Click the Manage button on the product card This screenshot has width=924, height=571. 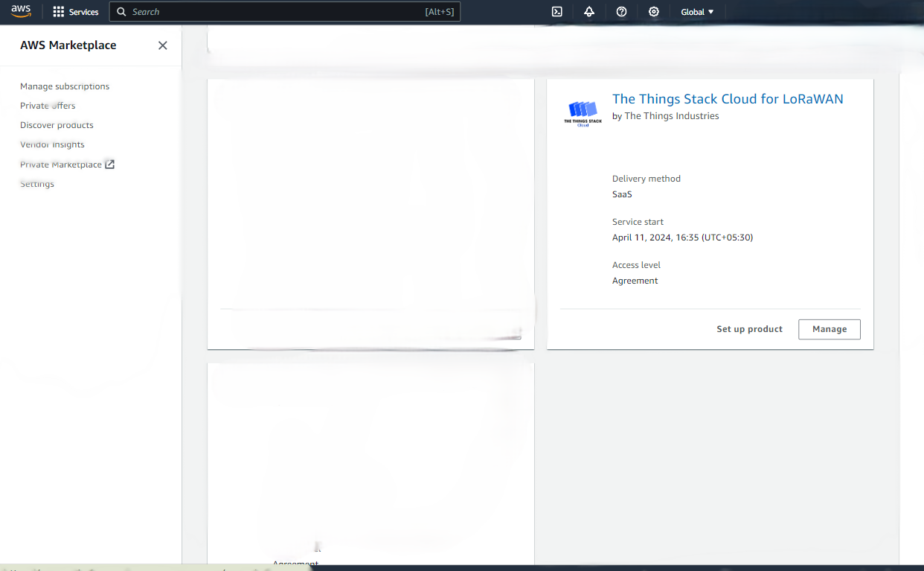(829, 329)
